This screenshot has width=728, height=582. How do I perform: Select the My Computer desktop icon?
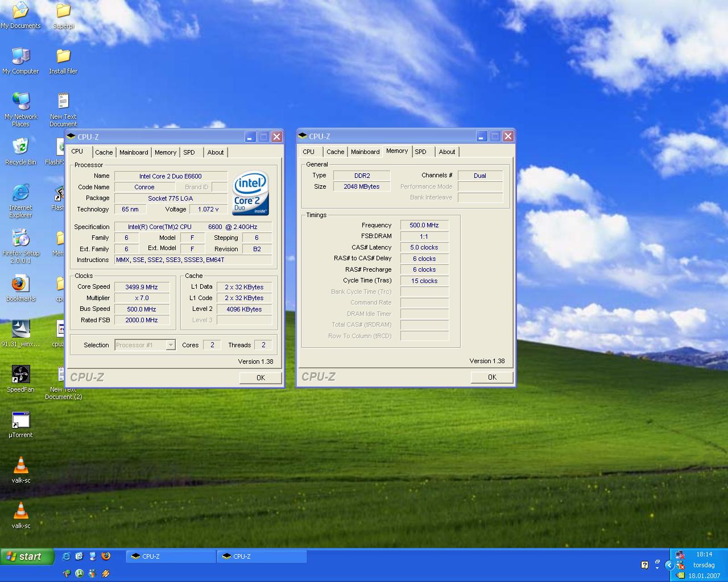coord(20,61)
